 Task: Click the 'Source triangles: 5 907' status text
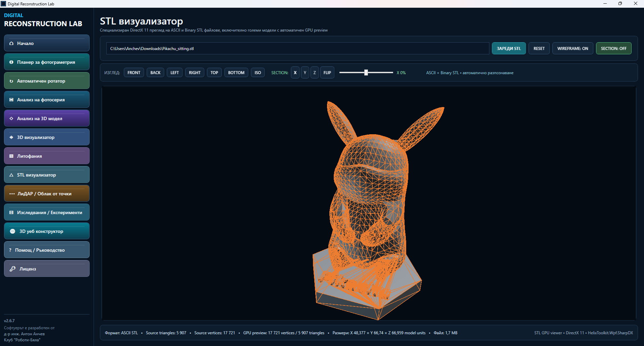pos(166,333)
